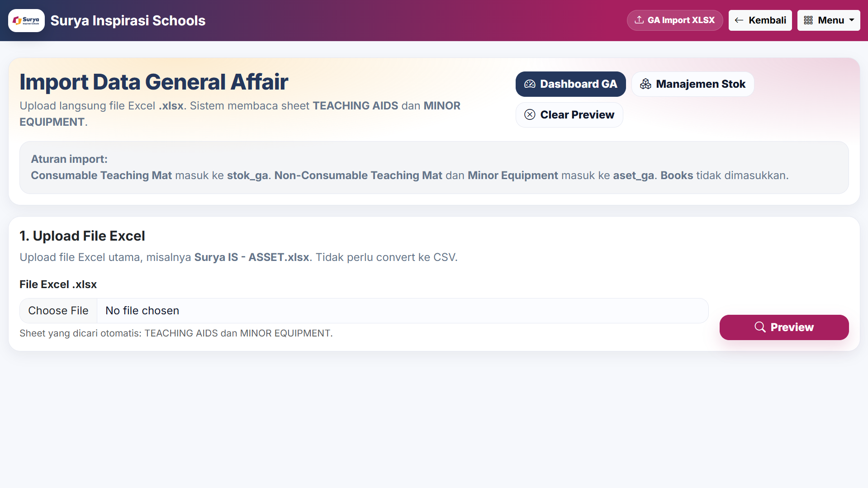Click the '1. Upload File Excel' heading
Viewport: 868px width, 488px height.
click(x=82, y=236)
